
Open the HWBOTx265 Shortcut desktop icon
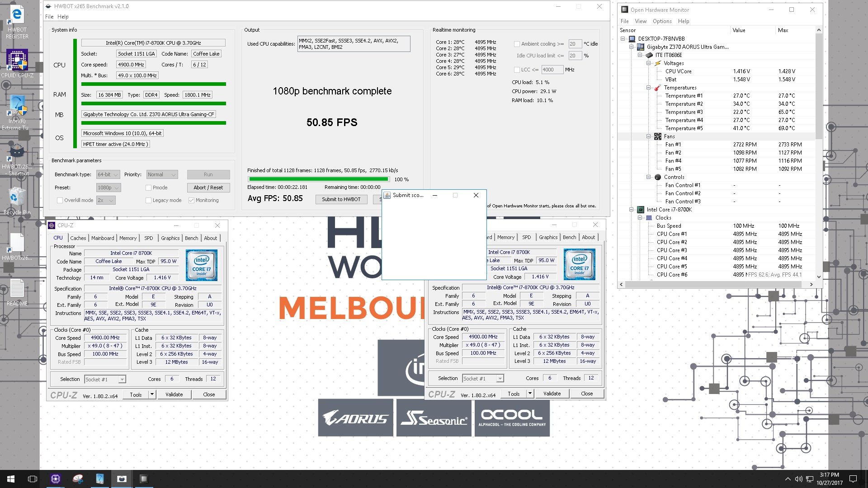coord(17,159)
